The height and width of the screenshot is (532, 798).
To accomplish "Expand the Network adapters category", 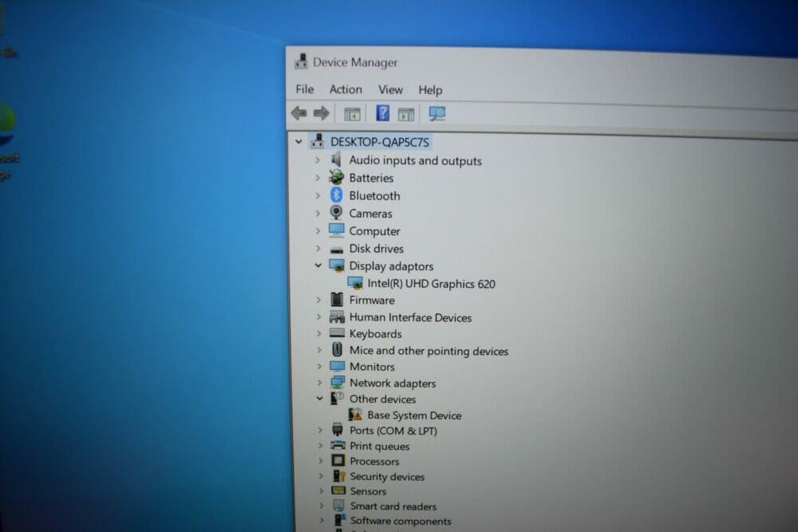I will 319,383.
